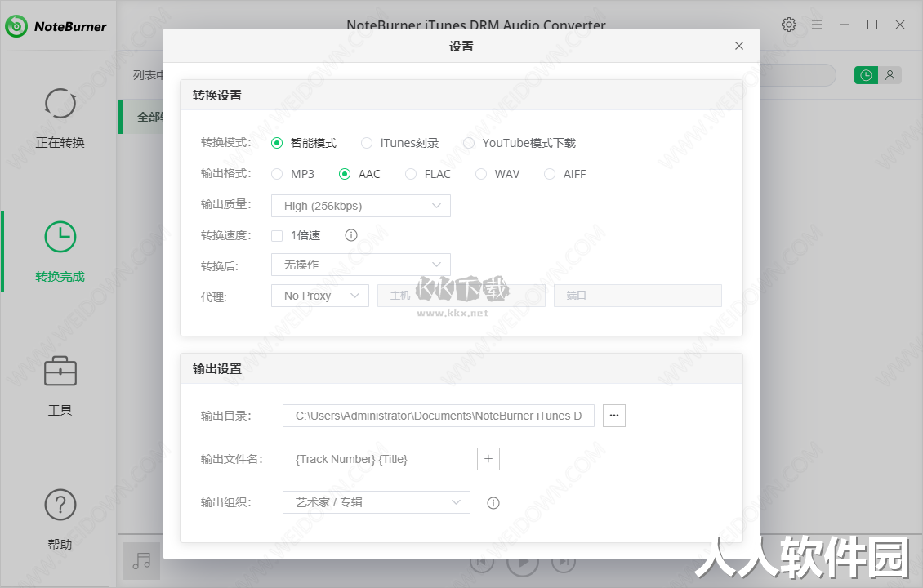Click the 输出目录 path field
The width and height of the screenshot is (923, 588).
(439, 416)
